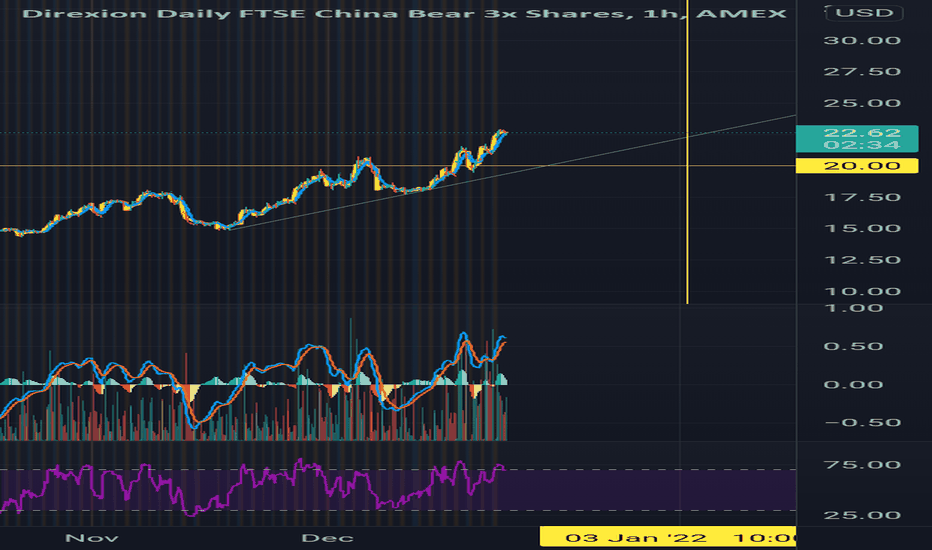Image resolution: width=932 pixels, height=550 pixels.
Task: Click the Direxion Daily FTSE China Bear title
Action: click(404, 13)
